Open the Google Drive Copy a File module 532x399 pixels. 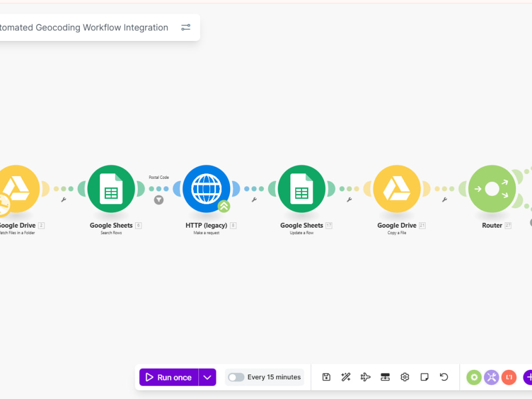(397, 189)
